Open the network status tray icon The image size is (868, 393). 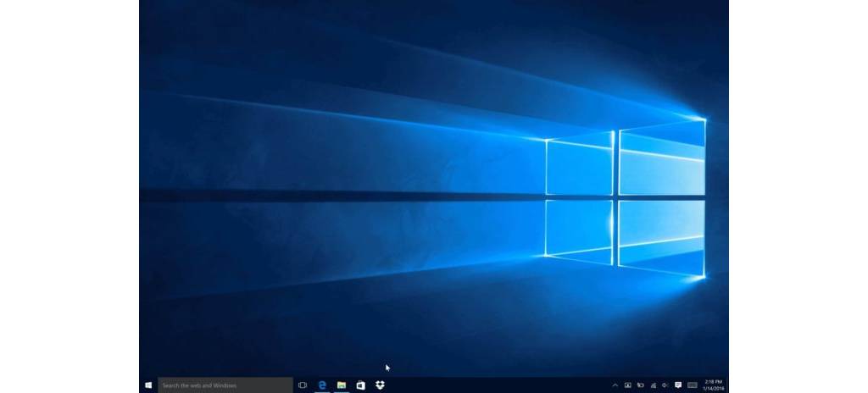pyautogui.click(x=653, y=385)
